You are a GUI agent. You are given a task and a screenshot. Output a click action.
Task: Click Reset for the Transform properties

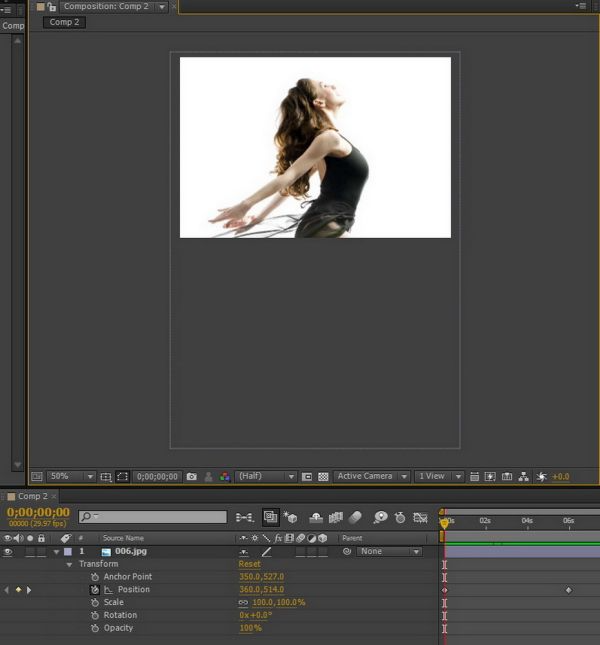(249, 564)
